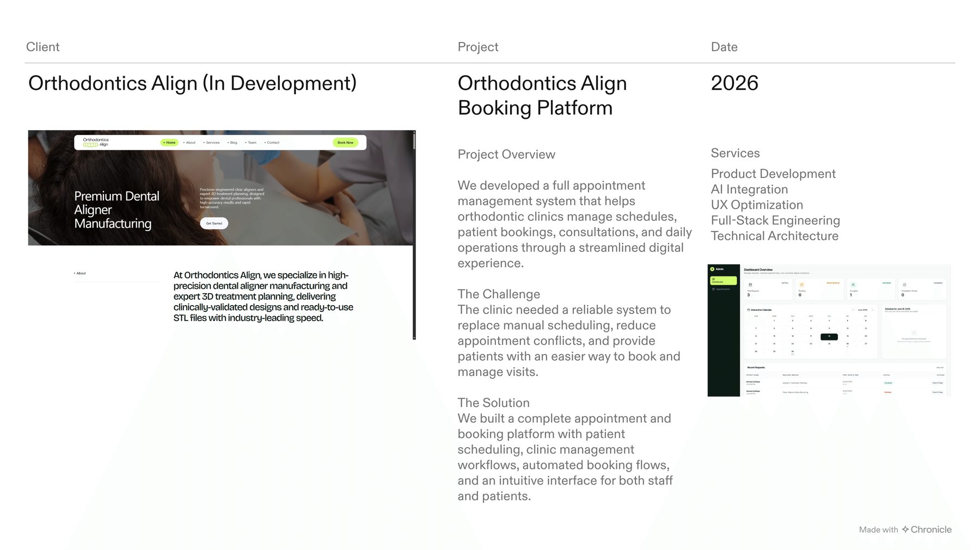Click the Get Started button

coord(214,223)
